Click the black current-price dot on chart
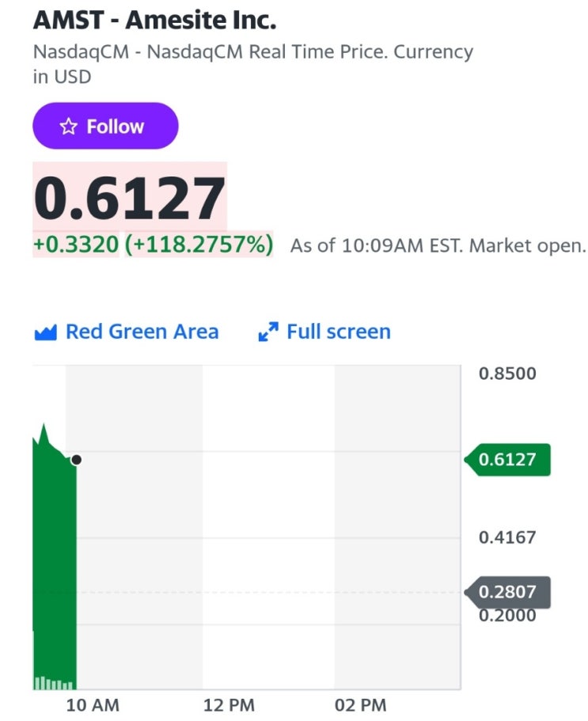The image size is (588, 721). 76,459
